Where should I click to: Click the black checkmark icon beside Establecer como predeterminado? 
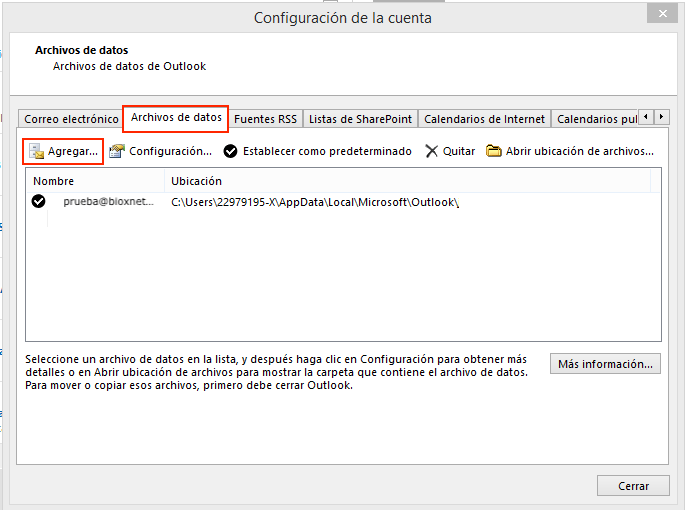[230, 151]
